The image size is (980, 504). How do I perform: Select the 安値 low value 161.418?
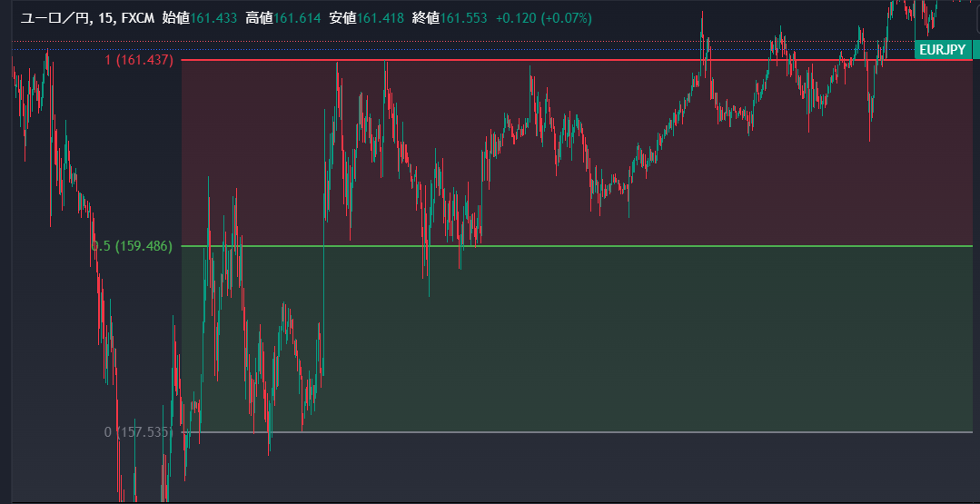[381, 18]
